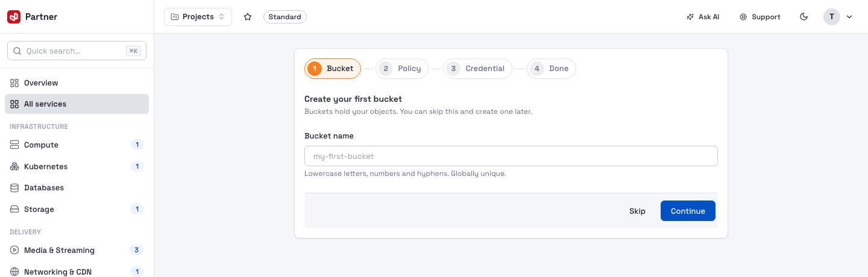The image size is (868, 277).
Task: Open the Support link
Action: tap(760, 17)
